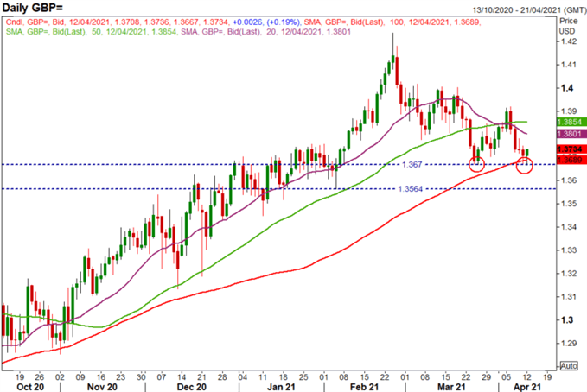Viewport: 587px width, 392px height.
Task: Click the bold 1.3 price axis tick
Action: [x=567, y=320]
